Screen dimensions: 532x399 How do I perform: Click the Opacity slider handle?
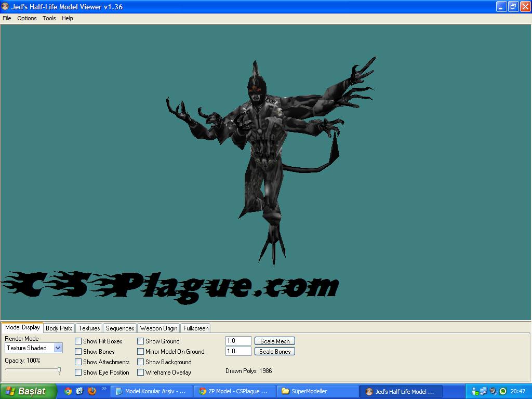pyautogui.click(x=59, y=370)
